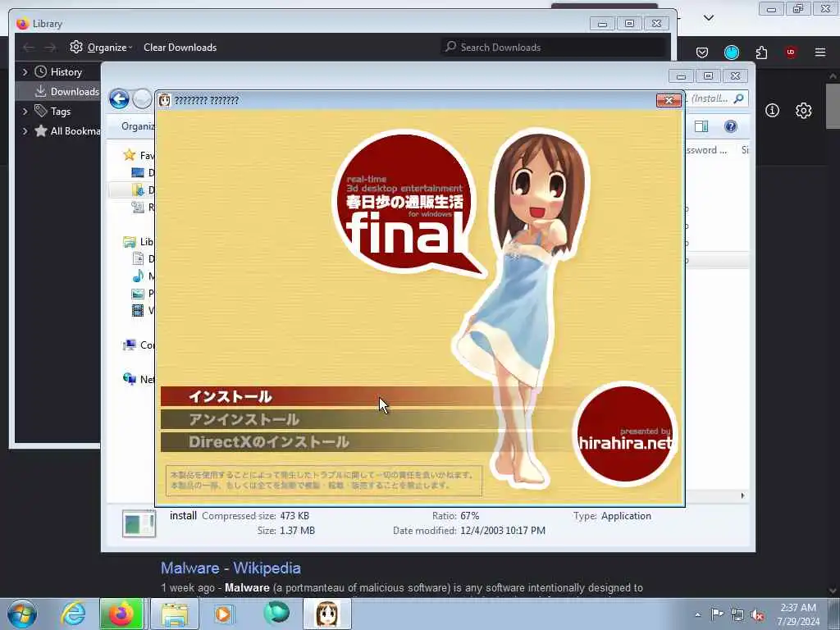The height and width of the screenshot is (630, 840).
Task: Click the hirahira.net red logo circle
Action: pyautogui.click(x=624, y=434)
